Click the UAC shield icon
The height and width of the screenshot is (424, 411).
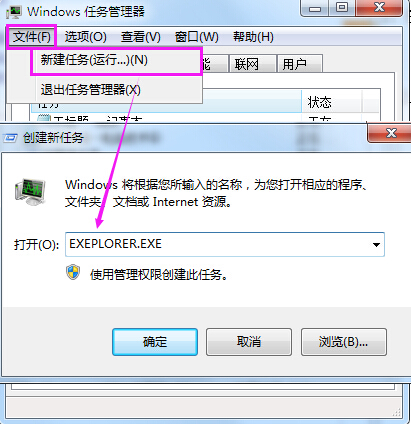click(x=73, y=272)
